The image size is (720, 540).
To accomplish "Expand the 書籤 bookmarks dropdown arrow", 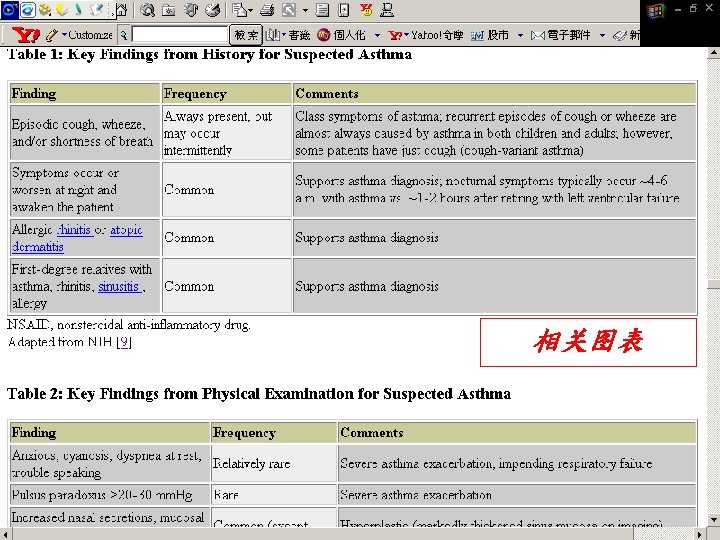I will pos(284,35).
